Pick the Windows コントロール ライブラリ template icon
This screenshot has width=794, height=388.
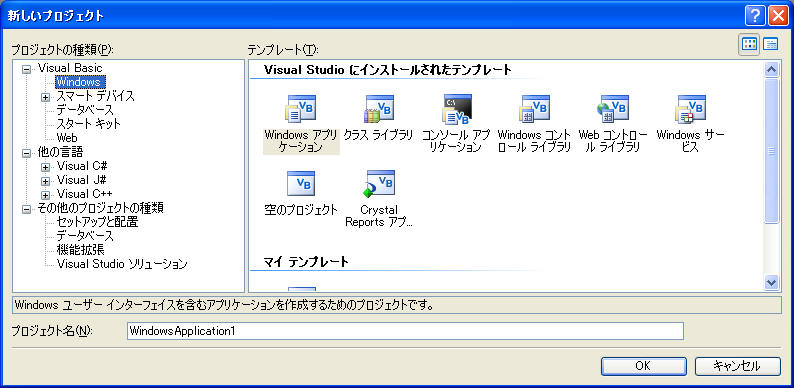pos(535,109)
